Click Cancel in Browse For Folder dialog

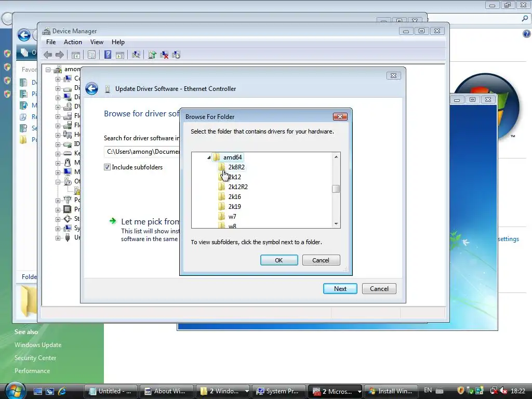[x=321, y=260]
